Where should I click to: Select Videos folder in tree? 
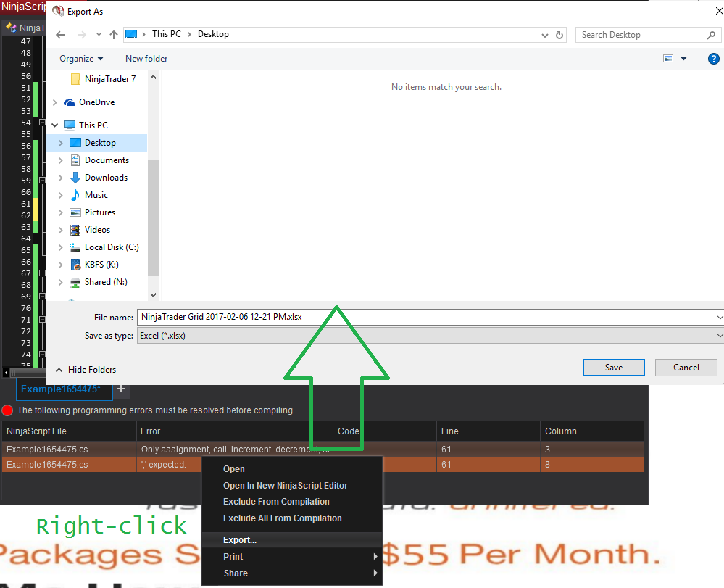coord(97,230)
